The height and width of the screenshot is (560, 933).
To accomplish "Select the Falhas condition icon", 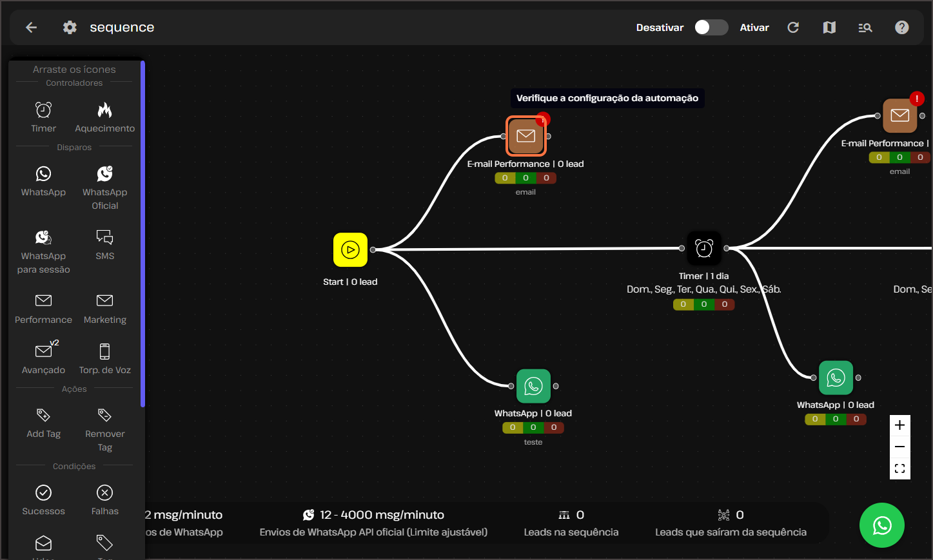I will click(104, 492).
